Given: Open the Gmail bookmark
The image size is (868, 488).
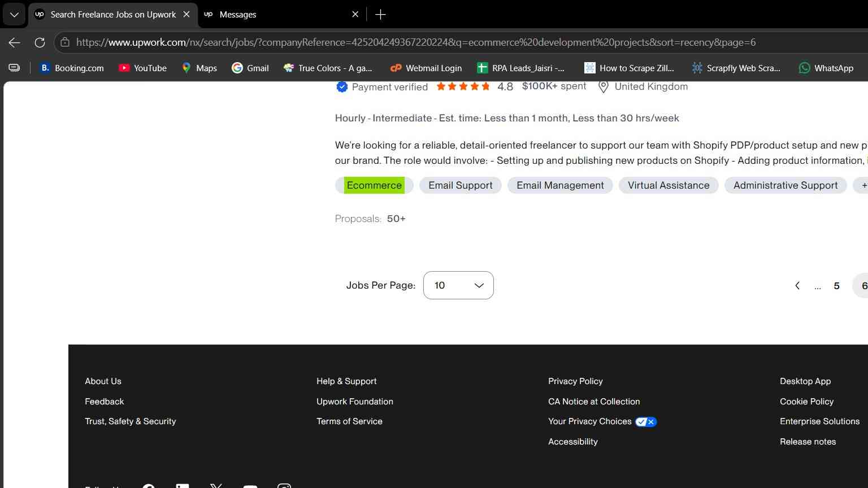Looking at the screenshot, I should pos(250,68).
